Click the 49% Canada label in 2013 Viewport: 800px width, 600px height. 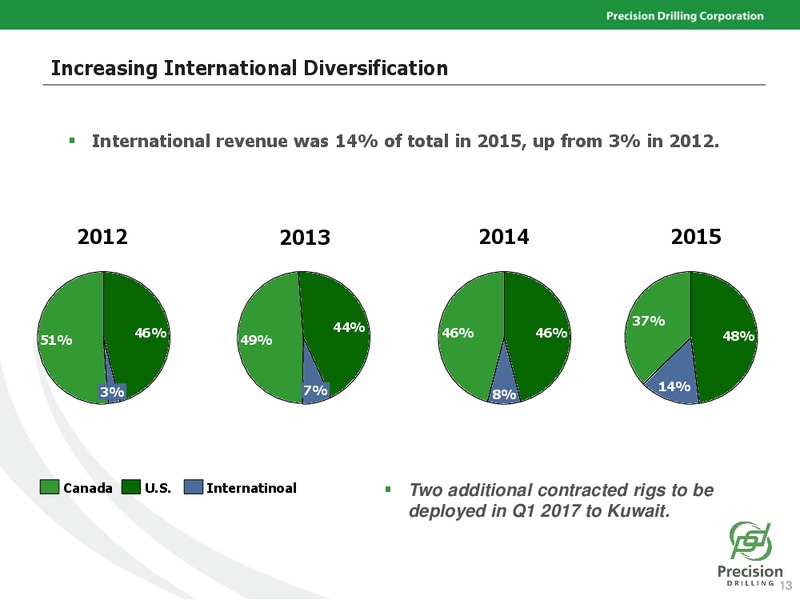(x=256, y=340)
